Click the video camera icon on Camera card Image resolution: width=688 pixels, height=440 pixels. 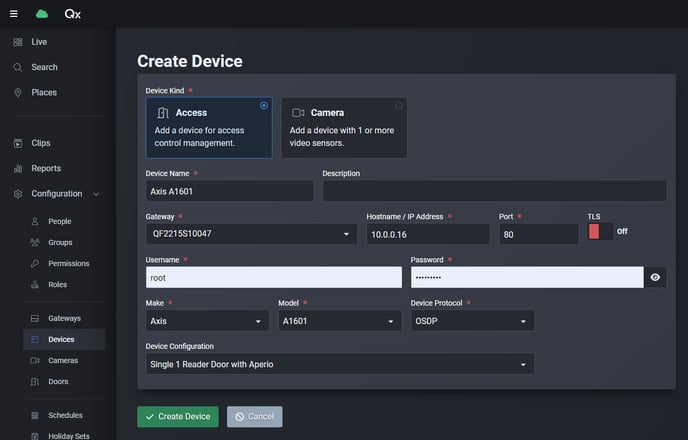[298, 113]
